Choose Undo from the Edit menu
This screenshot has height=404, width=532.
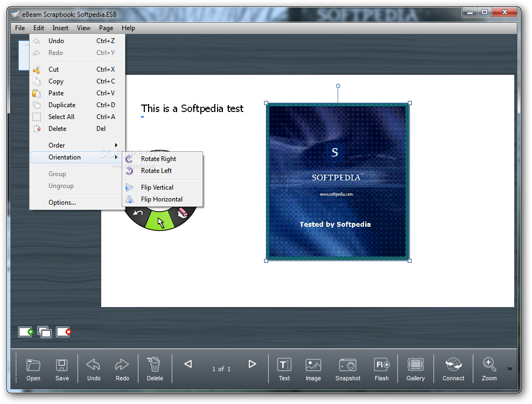point(78,41)
